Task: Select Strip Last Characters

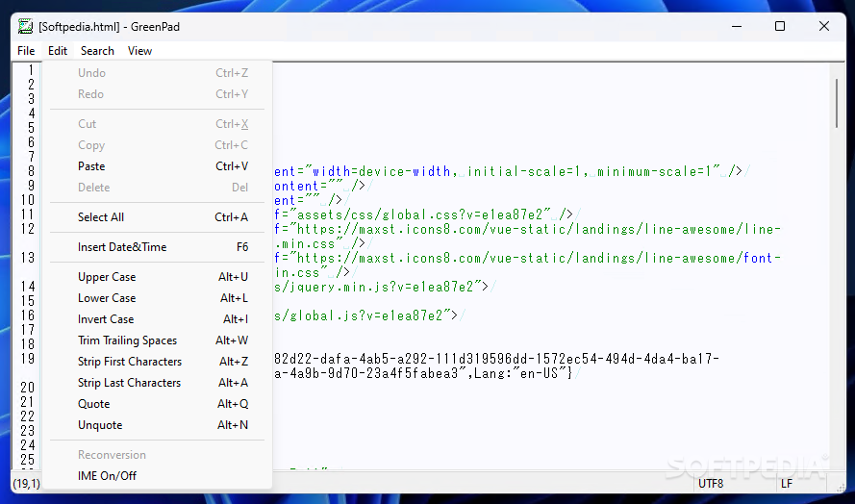Action: [157, 383]
